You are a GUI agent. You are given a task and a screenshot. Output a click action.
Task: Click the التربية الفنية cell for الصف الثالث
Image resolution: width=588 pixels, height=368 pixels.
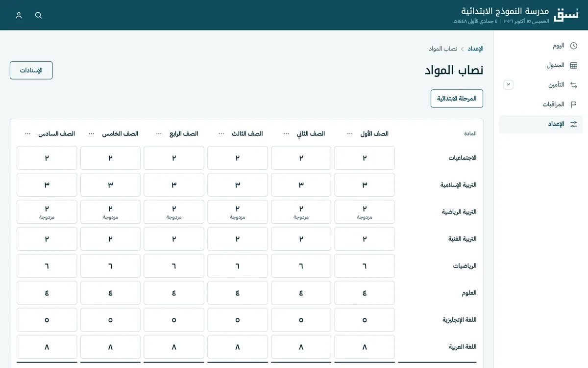coord(238,239)
